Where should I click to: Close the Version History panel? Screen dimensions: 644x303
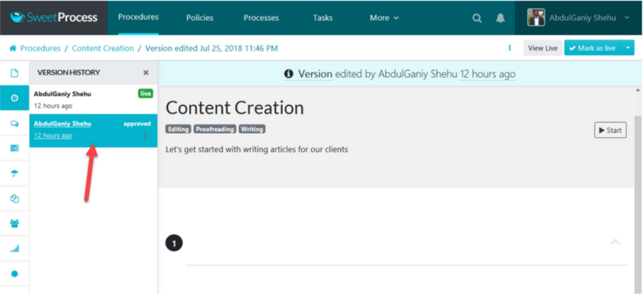coord(146,72)
